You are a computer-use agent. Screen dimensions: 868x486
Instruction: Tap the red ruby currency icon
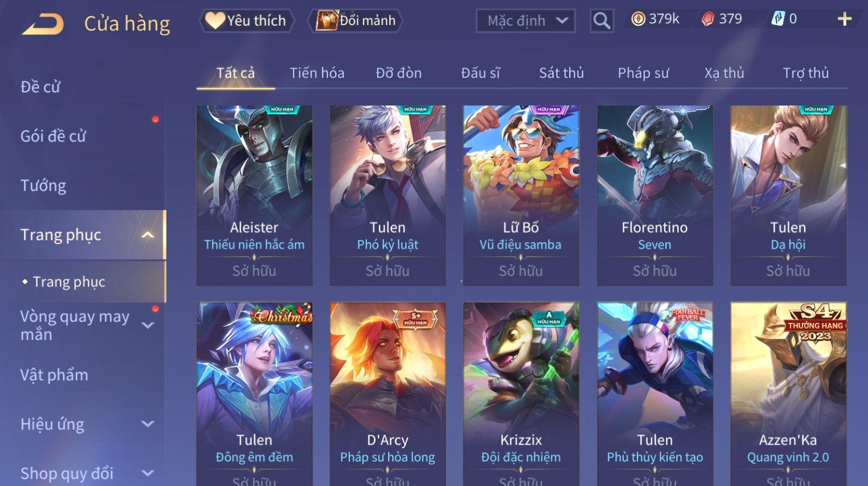pos(708,19)
